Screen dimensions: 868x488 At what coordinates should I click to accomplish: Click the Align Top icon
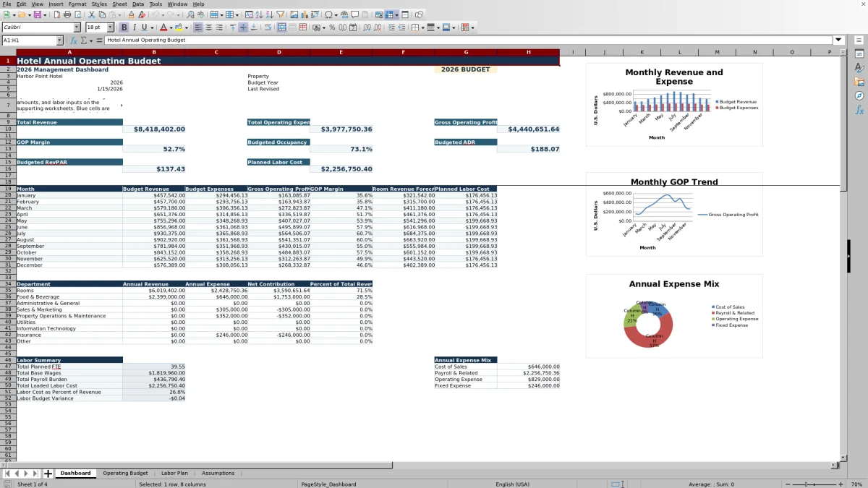233,27
